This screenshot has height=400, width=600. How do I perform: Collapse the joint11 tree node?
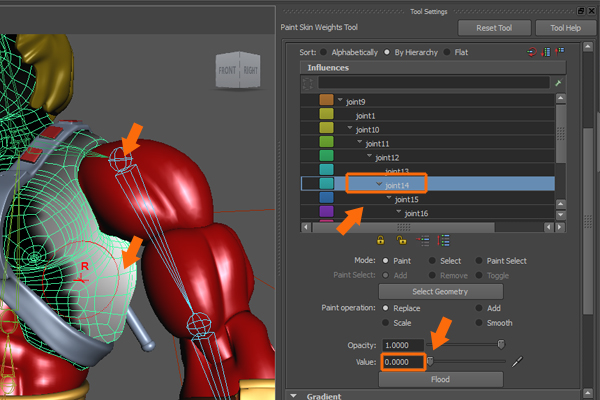point(359,143)
